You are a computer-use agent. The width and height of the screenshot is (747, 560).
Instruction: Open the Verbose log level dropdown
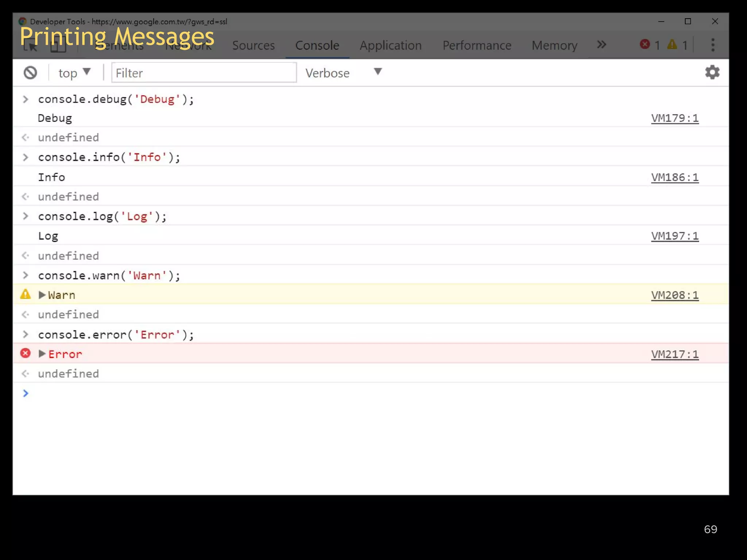click(344, 73)
